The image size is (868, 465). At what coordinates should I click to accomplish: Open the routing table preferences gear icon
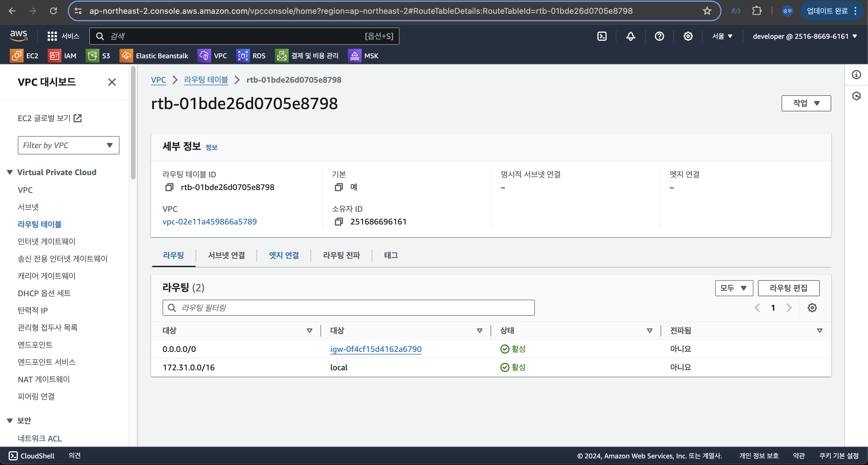click(x=812, y=307)
